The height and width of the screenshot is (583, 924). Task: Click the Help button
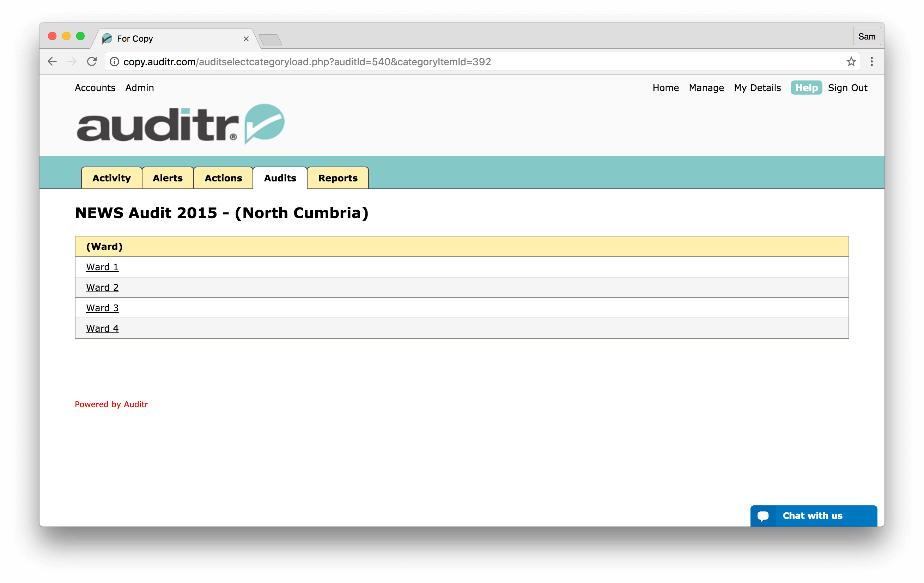click(806, 88)
